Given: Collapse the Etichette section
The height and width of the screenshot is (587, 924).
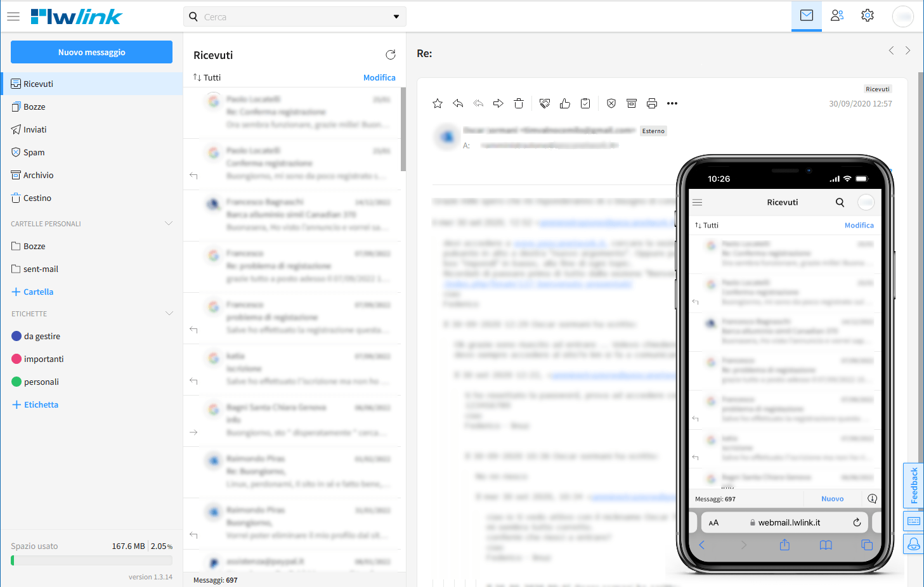Looking at the screenshot, I should [169, 313].
